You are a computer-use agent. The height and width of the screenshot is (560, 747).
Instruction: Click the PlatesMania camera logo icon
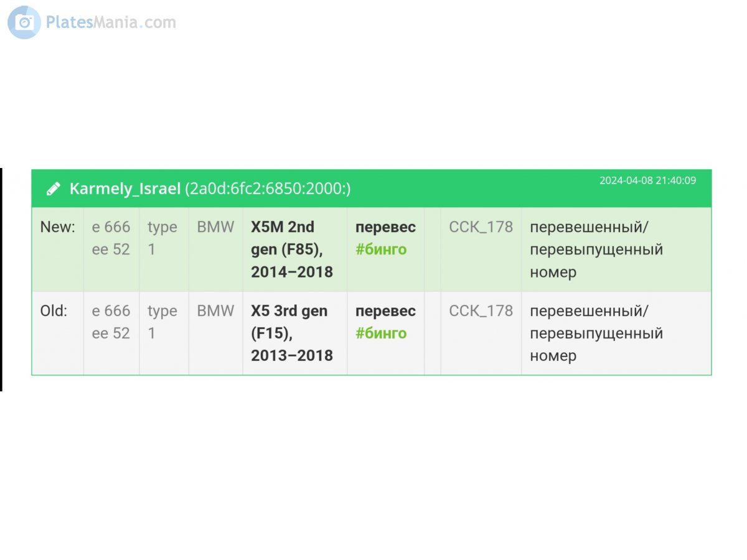(x=24, y=22)
